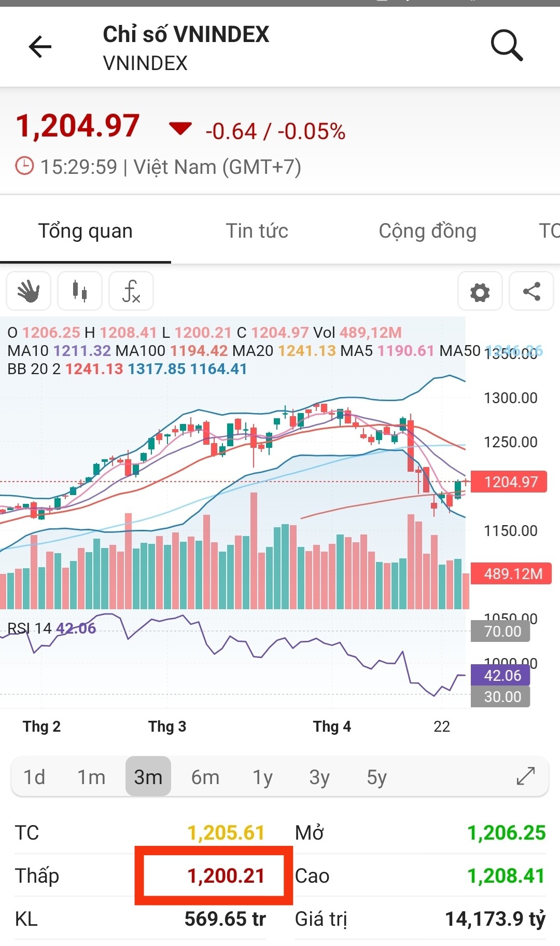
Task: Select the 3y timeframe
Action: [319, 777]
